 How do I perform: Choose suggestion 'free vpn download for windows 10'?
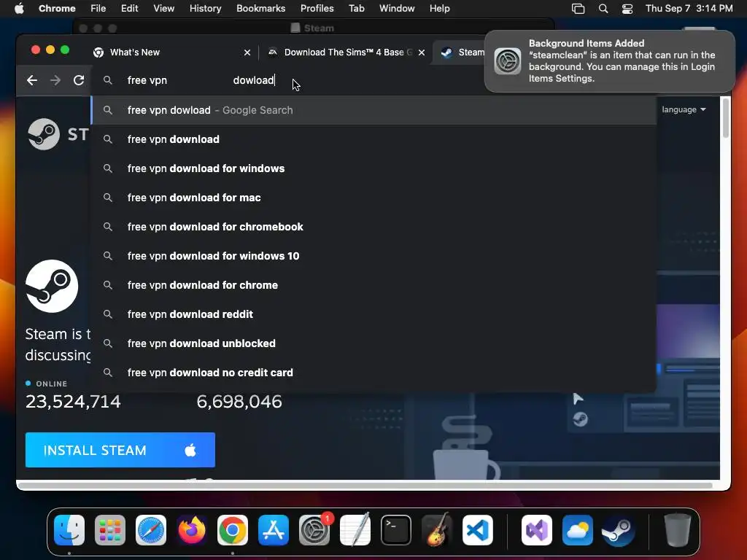point(374,256)
